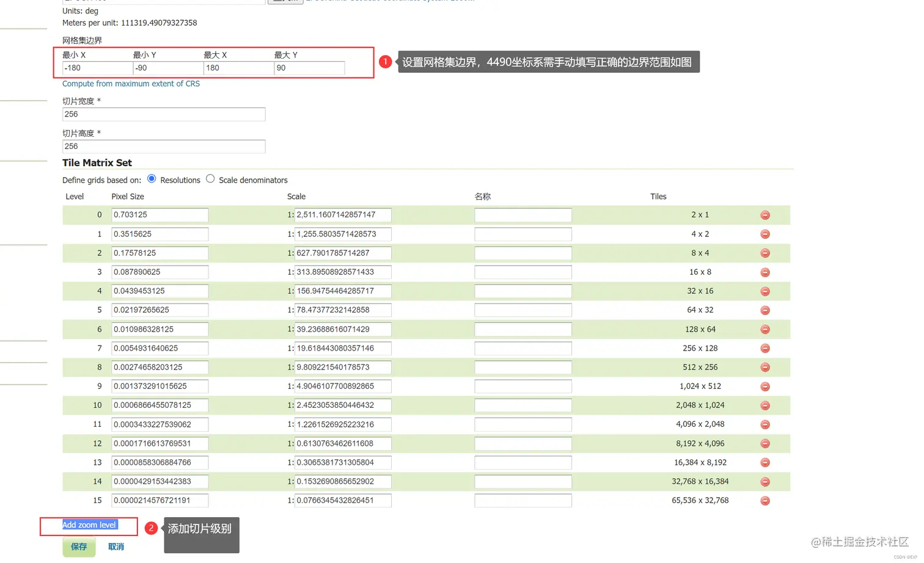This screenshot has height=563, width=924.
Task: Edit scale 2,511.1607142857147 for level 0
Action: 343,215
